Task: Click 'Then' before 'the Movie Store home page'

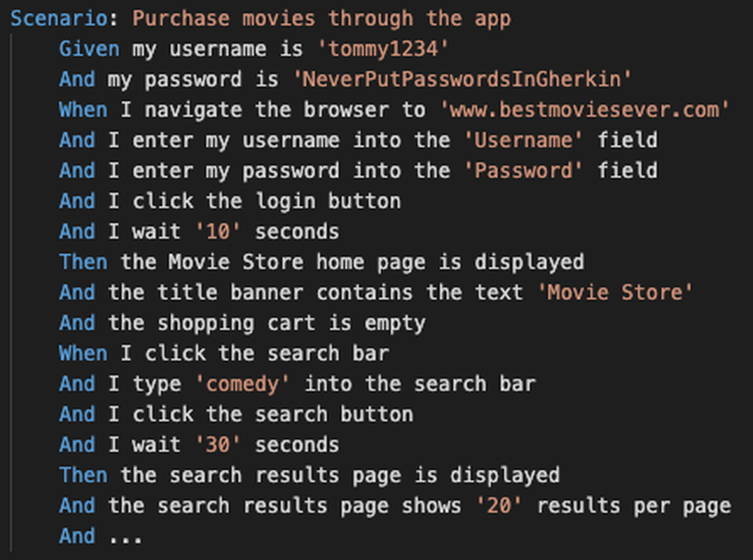Action: pyautogui.click(x=83, y=262)
